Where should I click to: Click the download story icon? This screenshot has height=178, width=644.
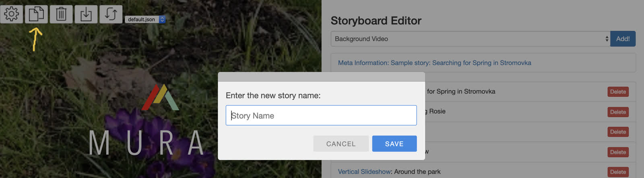[x=86, y=14]
